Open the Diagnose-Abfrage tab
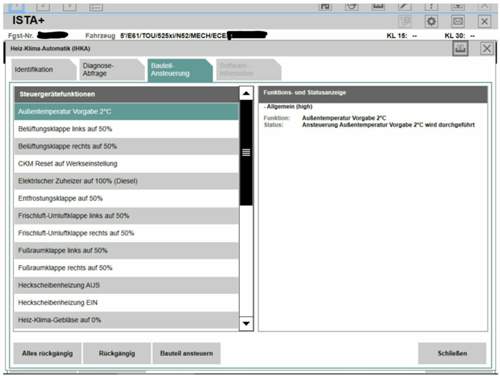 [x=112, y=69]
